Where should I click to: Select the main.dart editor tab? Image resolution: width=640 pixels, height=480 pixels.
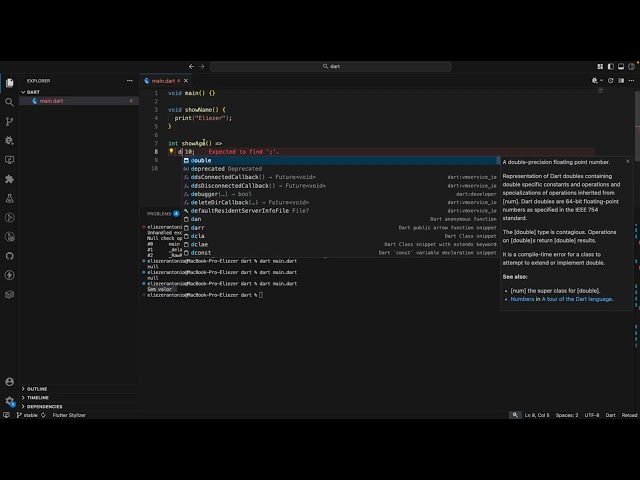pos(165,81)
